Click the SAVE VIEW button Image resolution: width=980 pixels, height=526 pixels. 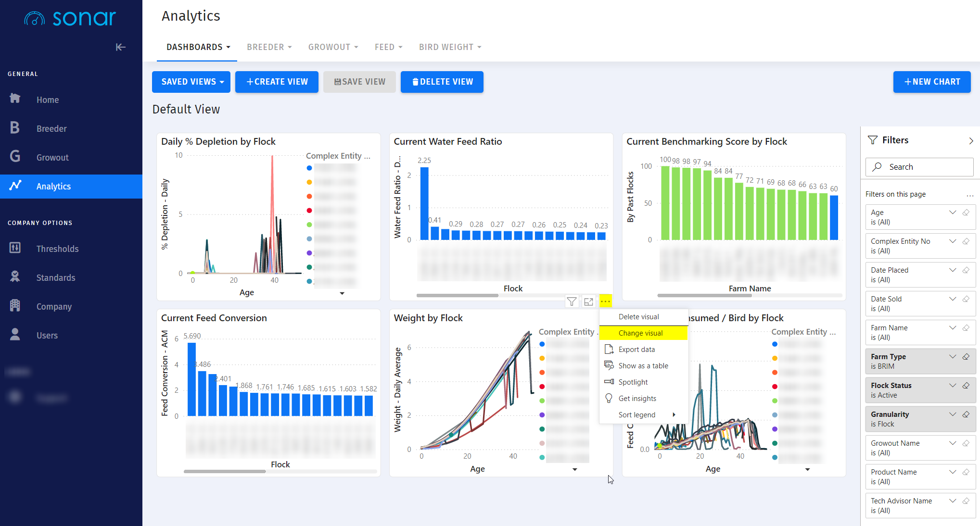(x=359, y=82)
